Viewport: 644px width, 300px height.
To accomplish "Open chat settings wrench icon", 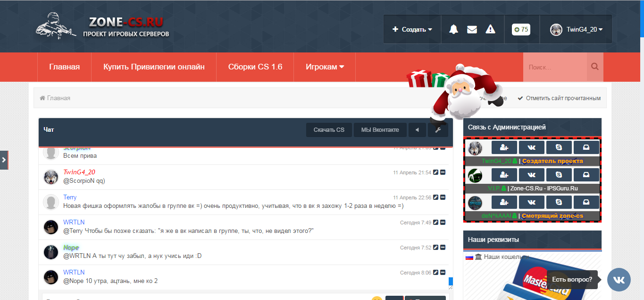I will (438, 130).
